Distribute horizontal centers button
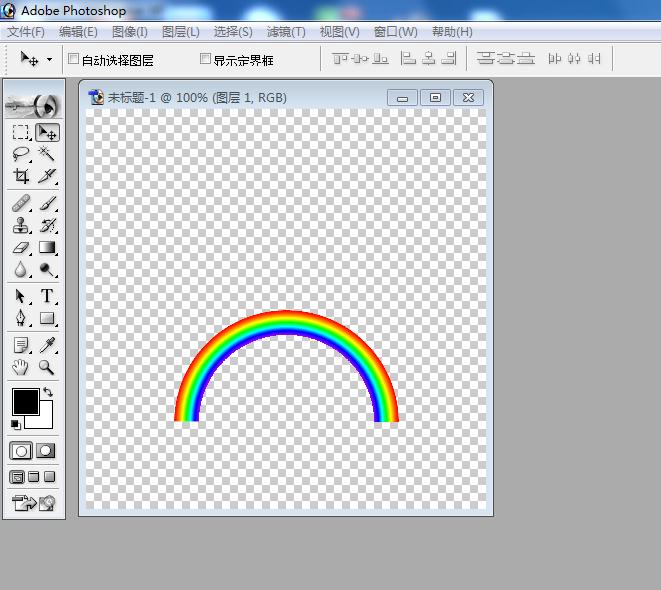Screen dimensions: 661x590 (x=574, y=59)
